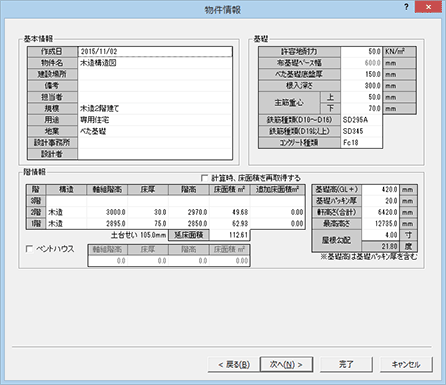Edit 2階 床面積 value 49.68
The width and height of the screenshot is (446, 385).
click(x=230, y=212)
